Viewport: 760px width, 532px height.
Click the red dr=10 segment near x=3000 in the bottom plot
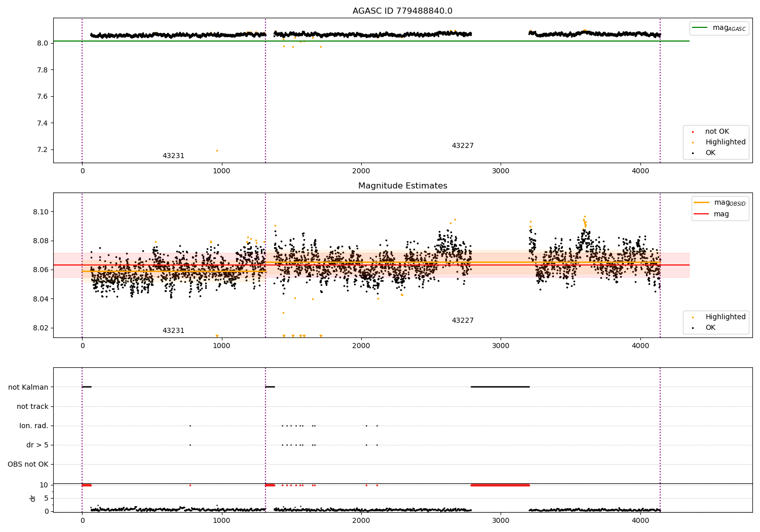coord(500,485)
